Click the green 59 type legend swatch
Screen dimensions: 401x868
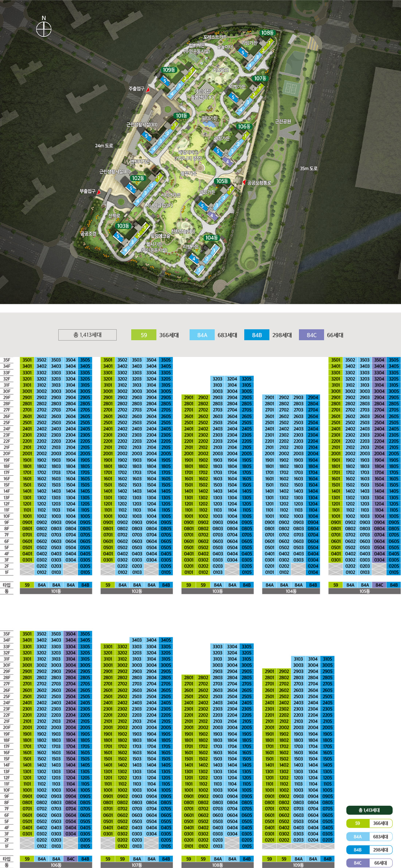point(144,335)
